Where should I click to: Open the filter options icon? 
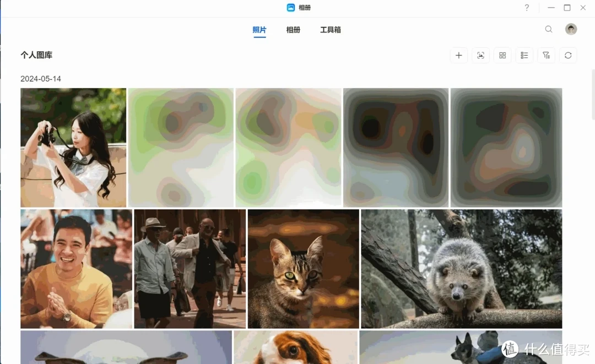coord(547,56)
